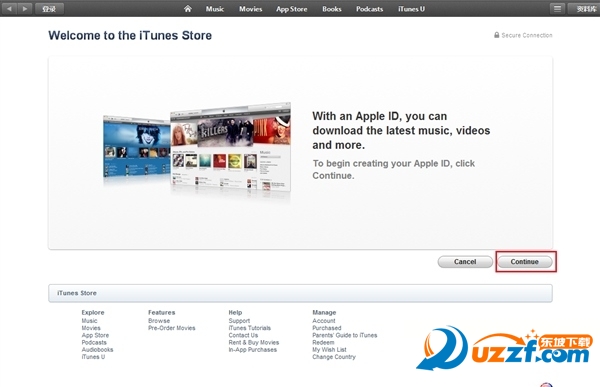The height and width of the screenshot is (387, 600).
Task: Click the Change Country link
Action: pyautogui.click(x=334, y=357)
